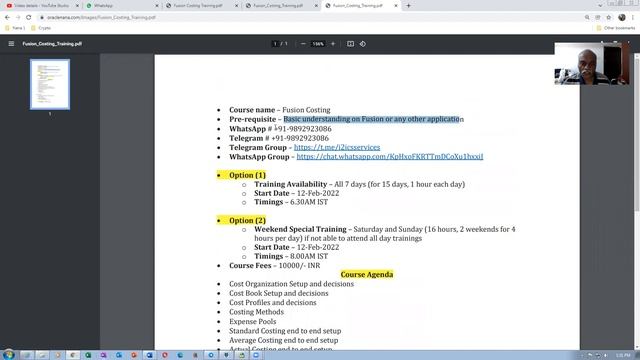Click 'Cost Organization Setup and decisions'
Image resolution: width=640 pixels, height=360 pixels.
point(291,284)
